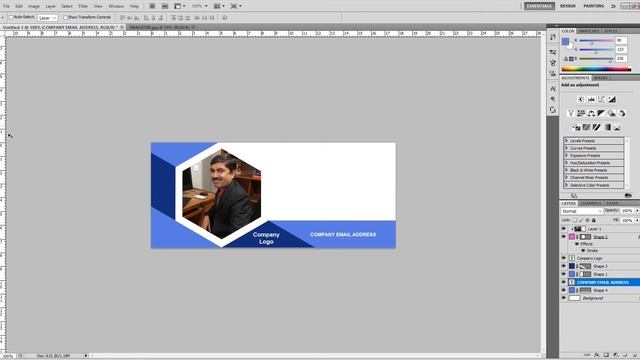Switch to the Paths panel tab
Screen dimensions: 640x360
[612, 203]
